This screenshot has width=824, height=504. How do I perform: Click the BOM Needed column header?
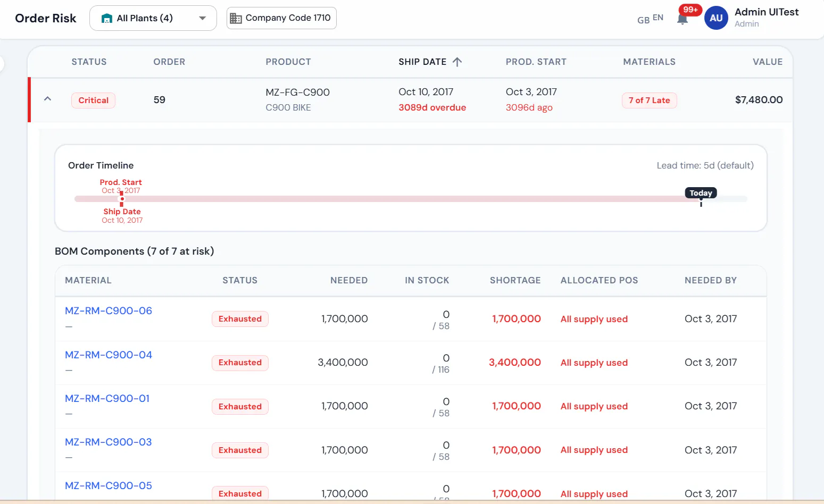tap(348, 280)
